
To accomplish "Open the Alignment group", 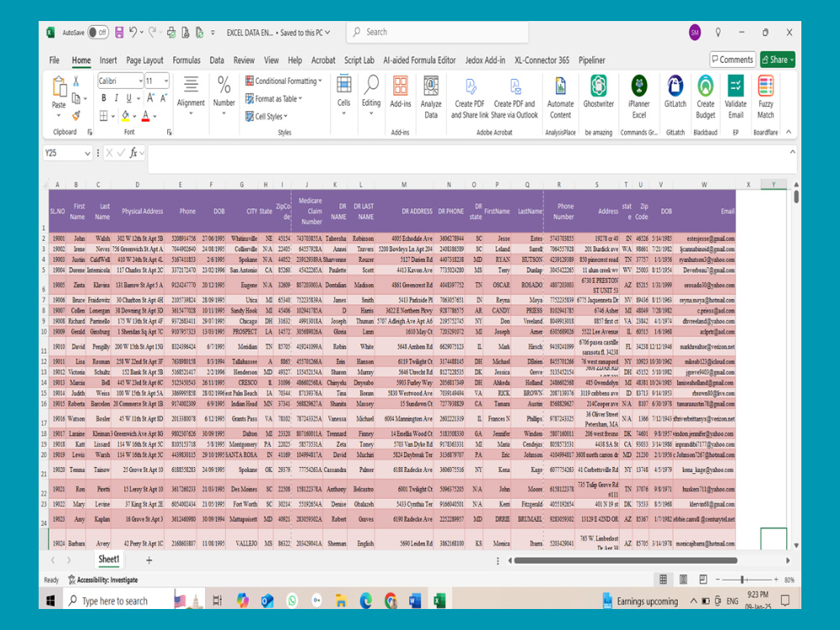I will 191,96.
